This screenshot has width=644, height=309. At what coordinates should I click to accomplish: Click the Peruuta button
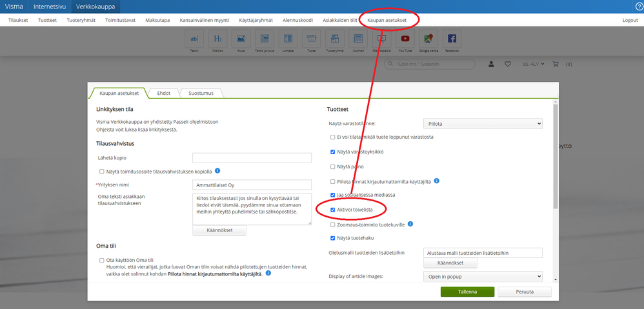[x=525, y=292]
